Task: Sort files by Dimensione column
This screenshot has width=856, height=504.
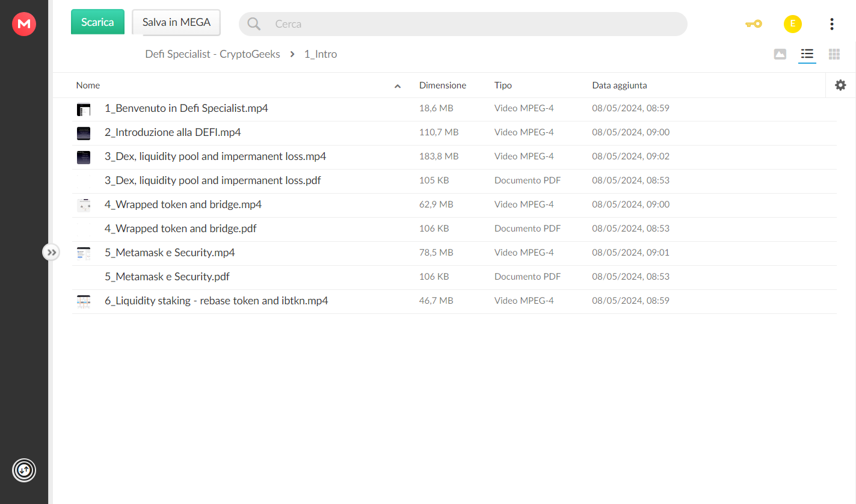Action: (443, 85)
